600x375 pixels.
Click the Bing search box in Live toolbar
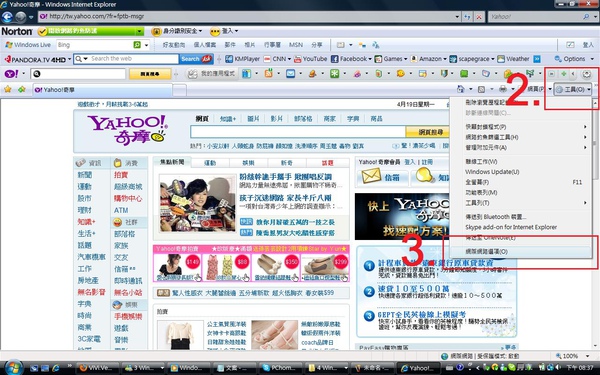coord(95,45)
